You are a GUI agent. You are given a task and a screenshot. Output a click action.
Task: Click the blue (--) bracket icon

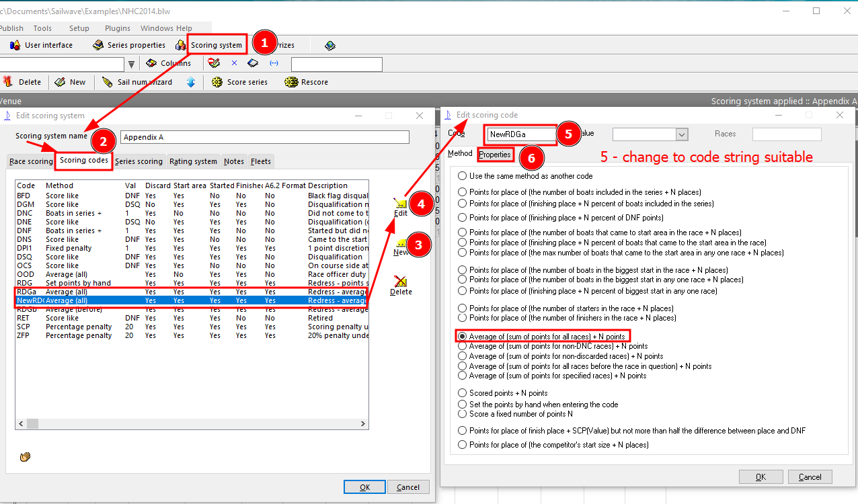(x=274, y=63)
